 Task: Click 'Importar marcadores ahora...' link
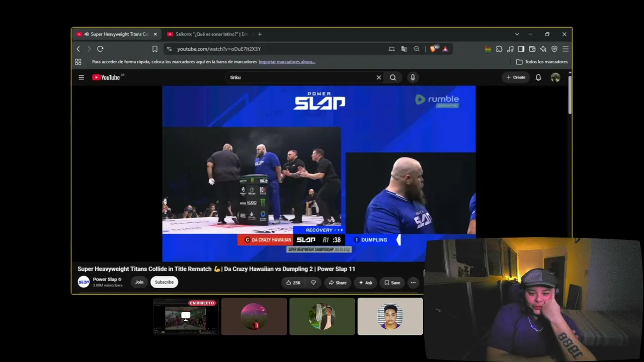[x=287, y=62]
